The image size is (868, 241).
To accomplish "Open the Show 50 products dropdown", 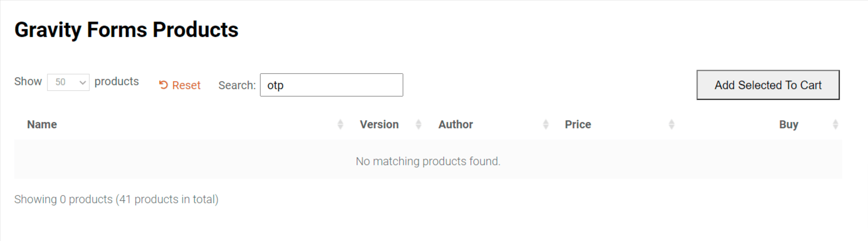I will (69, 82).
